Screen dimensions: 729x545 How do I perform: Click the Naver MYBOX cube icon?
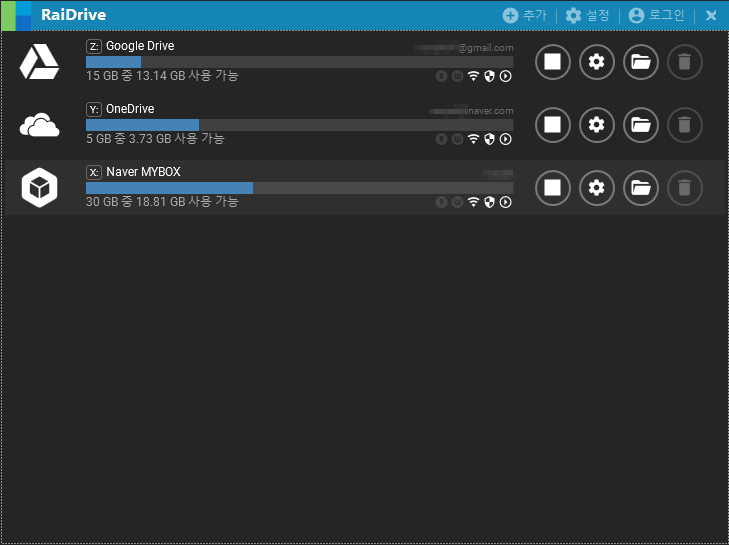point(40,187)
